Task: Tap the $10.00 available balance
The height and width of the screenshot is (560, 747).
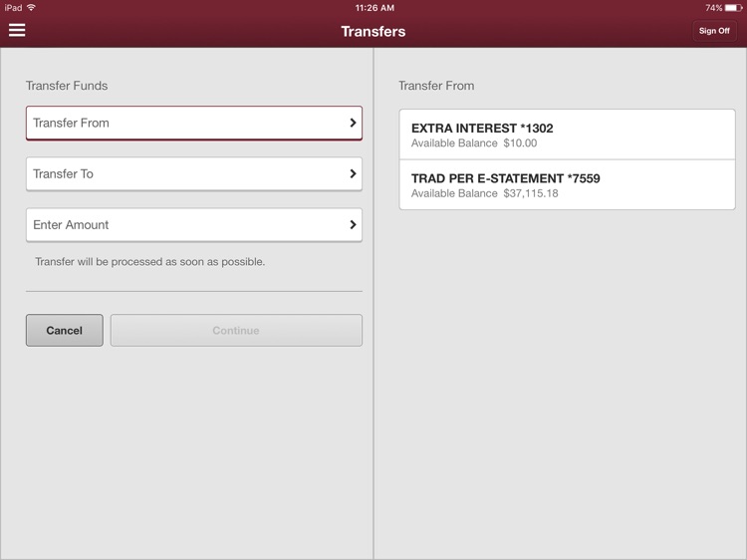Action: tap(520, 143)
